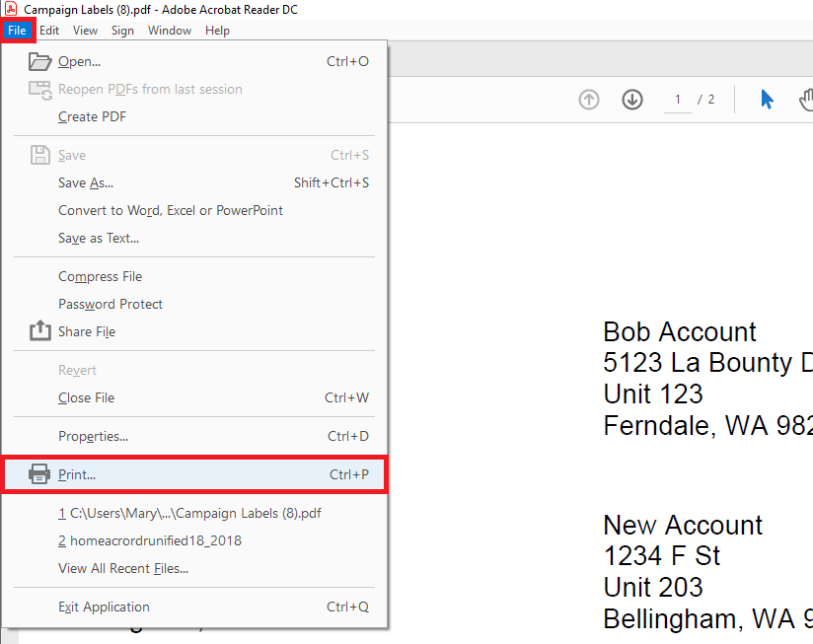813x644 pixels.
Task: Open the View menu
Action: tap(85, 31)
